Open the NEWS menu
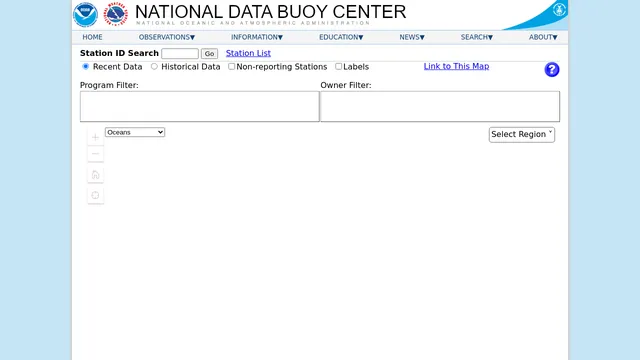Screen dimensions: 640x360 coord(412,37)
